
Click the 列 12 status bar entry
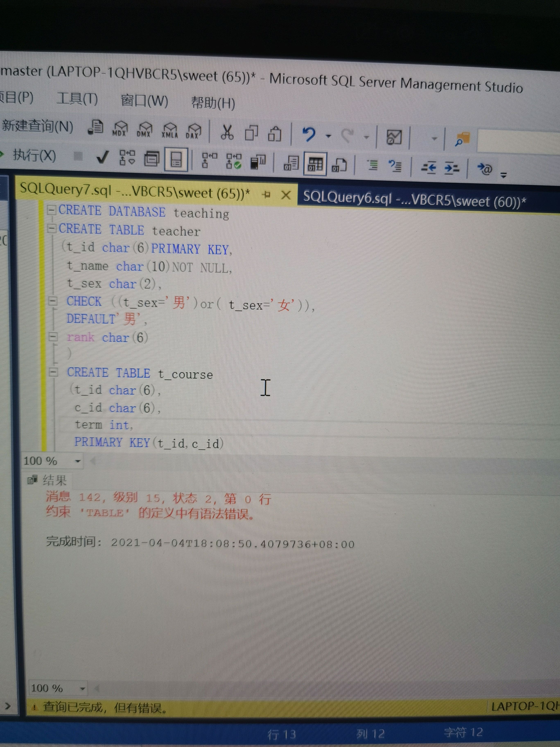[x=371, y=733]
